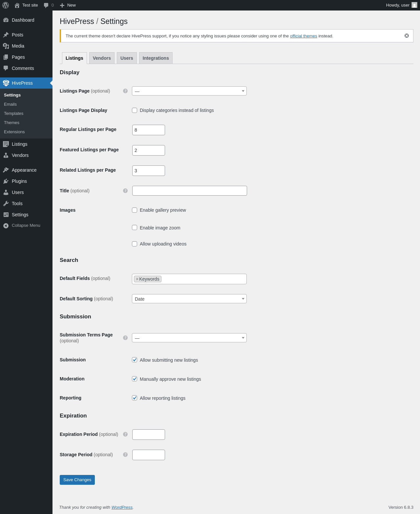Screen dimensions: 420x514
Task: Switch to the Integrations settings tab
Action: click(x=156, y=58)
